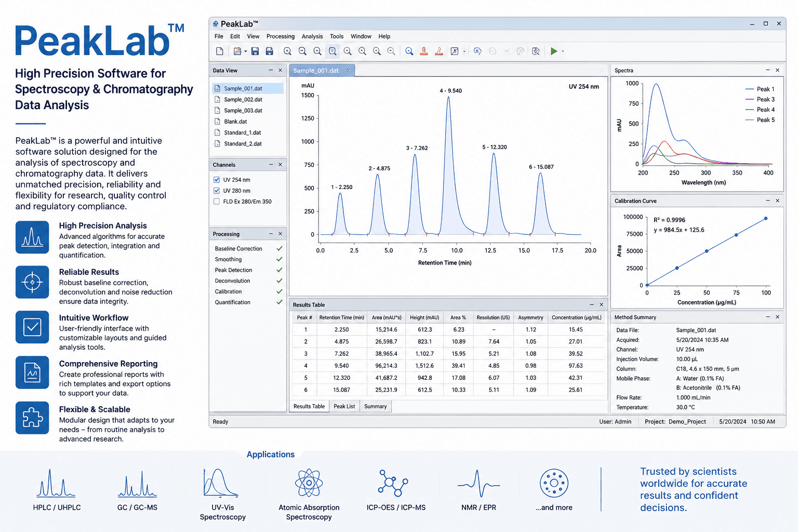
Task: Select Sample_002.dat in Data View
Action: pyautogui.click(x=248, y=99)
